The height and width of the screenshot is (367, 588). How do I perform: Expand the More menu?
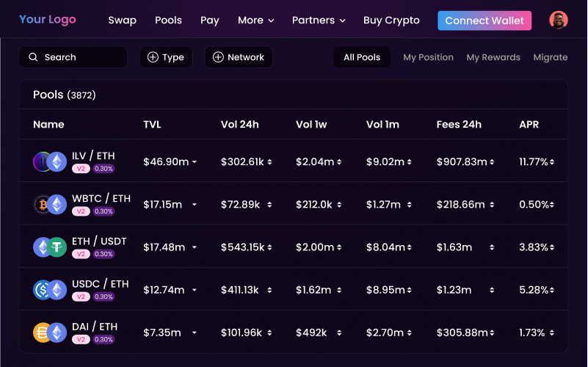pos(255,21)
